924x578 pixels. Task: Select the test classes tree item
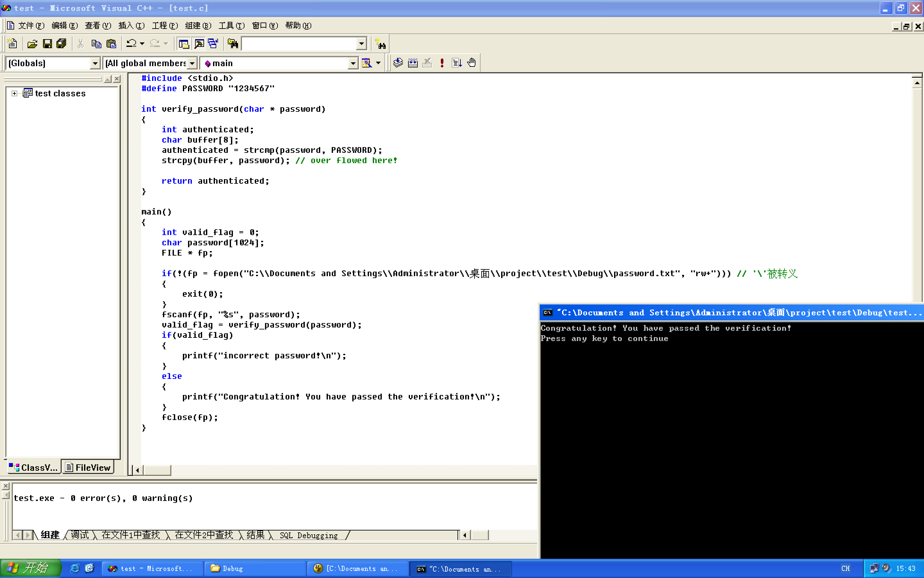60,93
